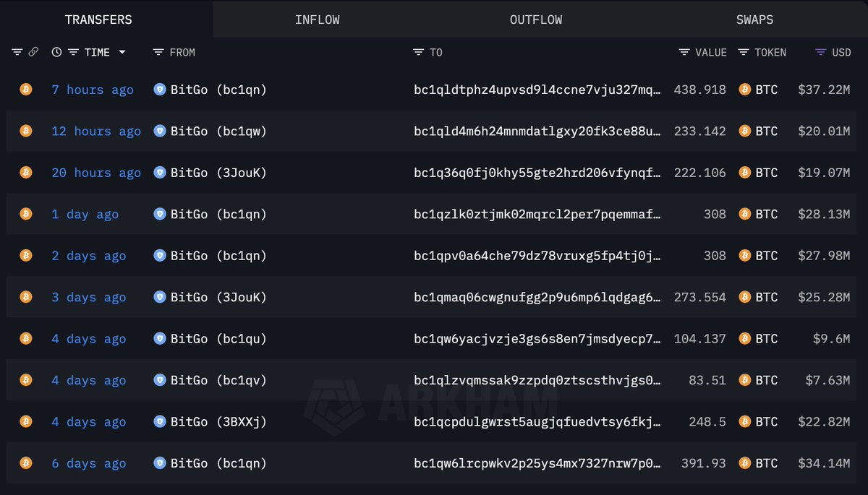Expand the TIME sort dropdown arrow

122,52
